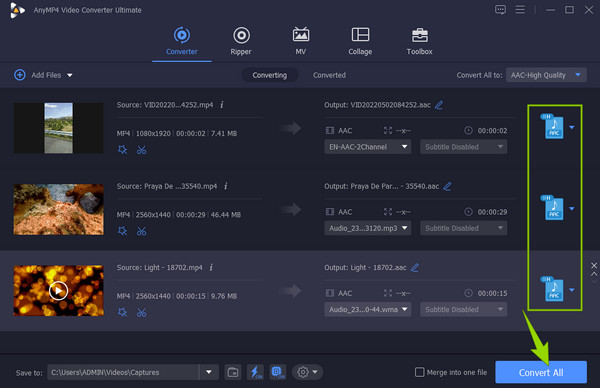Select the Praya De ...35540.mp4 thumbnail
The height and width of the screenshot is (388, 600).
coord(59,209)
